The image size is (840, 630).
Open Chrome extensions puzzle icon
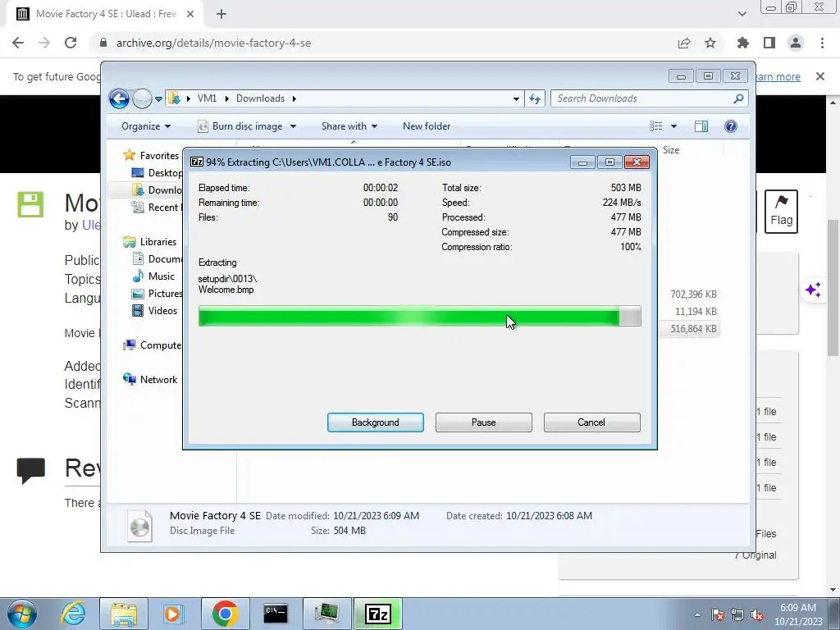click(743, 43)
